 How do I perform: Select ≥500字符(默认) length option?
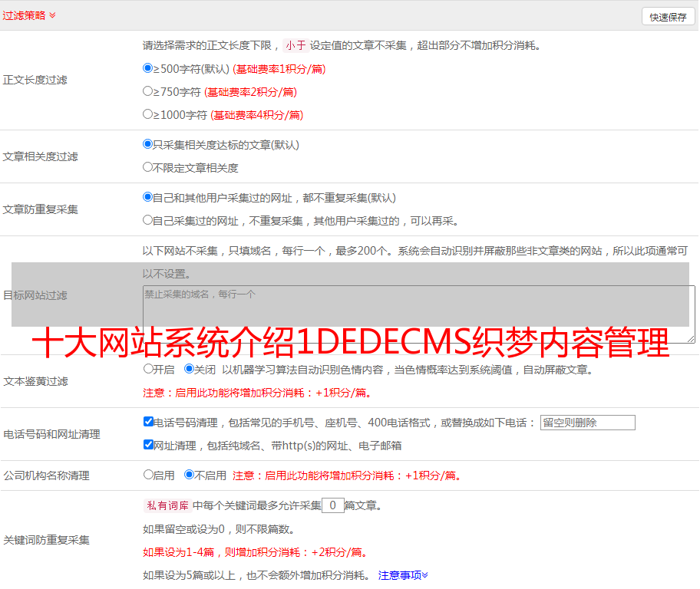tap(148, 67)
